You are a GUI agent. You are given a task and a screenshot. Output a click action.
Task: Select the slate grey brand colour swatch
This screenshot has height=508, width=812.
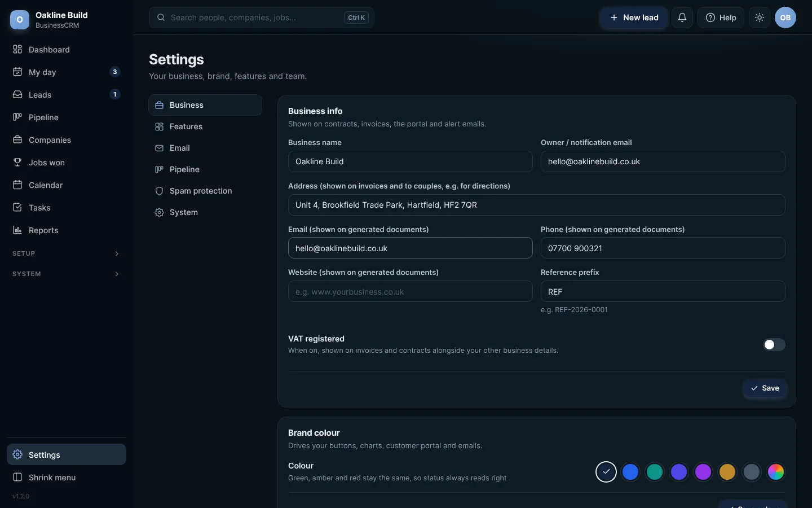pyautogui.click(x=752, y=472)
